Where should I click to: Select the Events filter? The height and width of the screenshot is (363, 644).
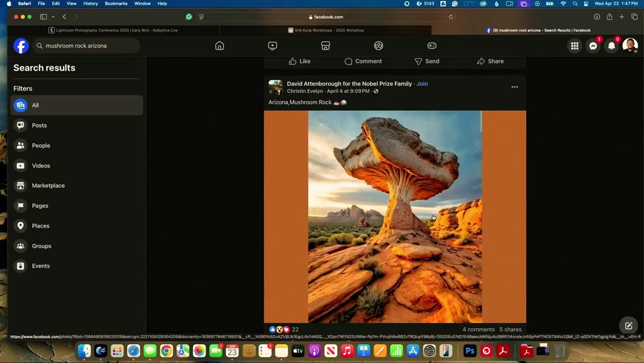click(77, 266)
